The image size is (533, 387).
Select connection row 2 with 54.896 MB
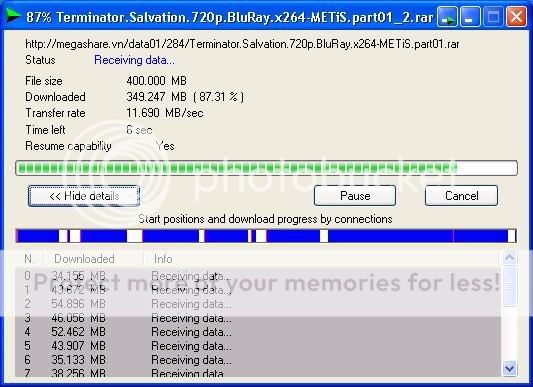coord(258,303)
